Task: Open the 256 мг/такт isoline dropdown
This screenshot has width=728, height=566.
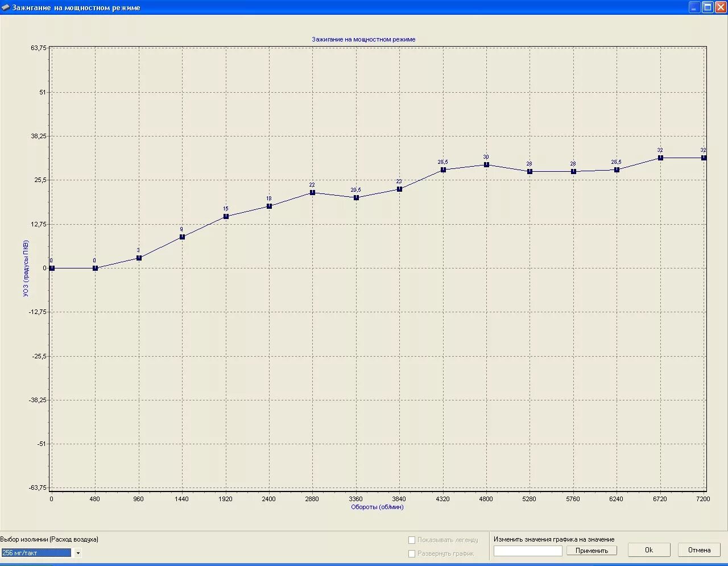Action: 78,553
